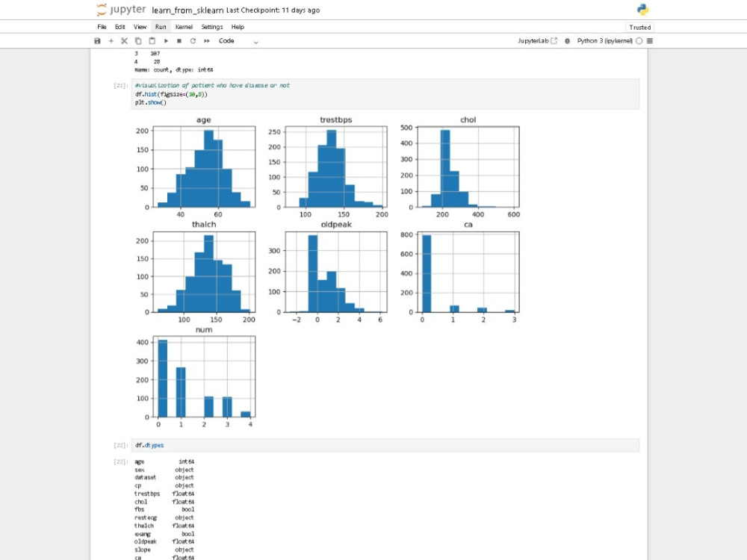Click the plt.show() line in cell 21
Image resolution: width=747 pixels, height=560 pixels.
151,102
